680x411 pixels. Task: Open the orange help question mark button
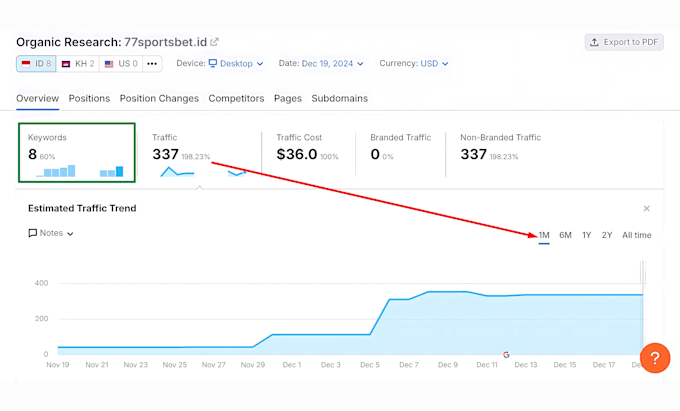tap(655, 358)
